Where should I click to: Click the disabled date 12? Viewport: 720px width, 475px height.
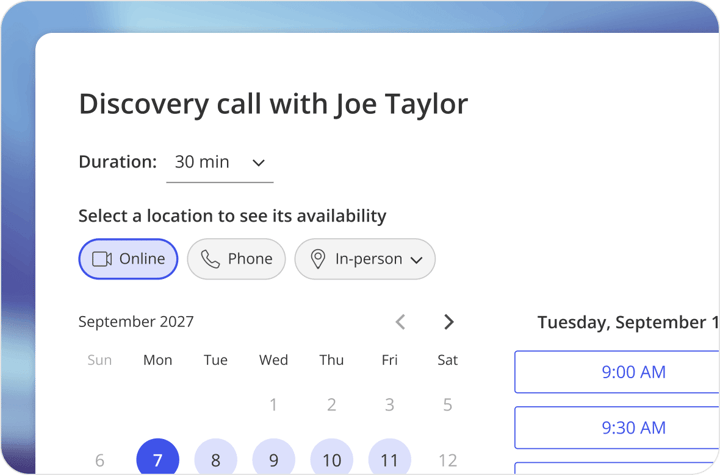click(448, 460)
